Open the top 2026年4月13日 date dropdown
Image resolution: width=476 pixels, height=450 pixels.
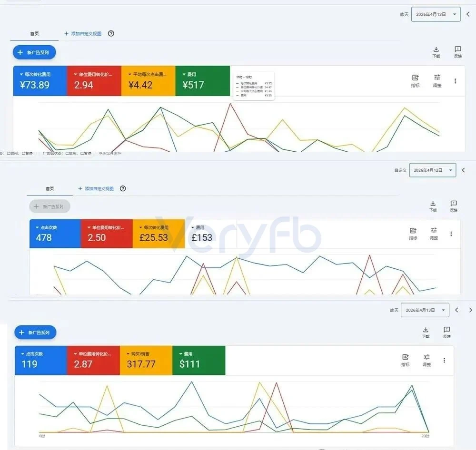[436, 14]
